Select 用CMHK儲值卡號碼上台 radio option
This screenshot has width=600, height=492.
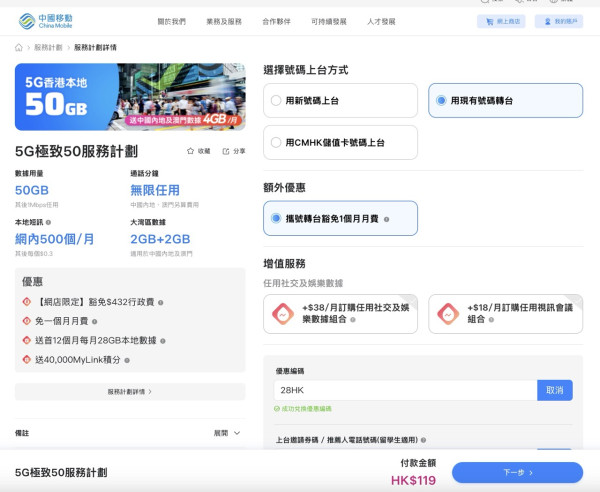tap(340, 143)
